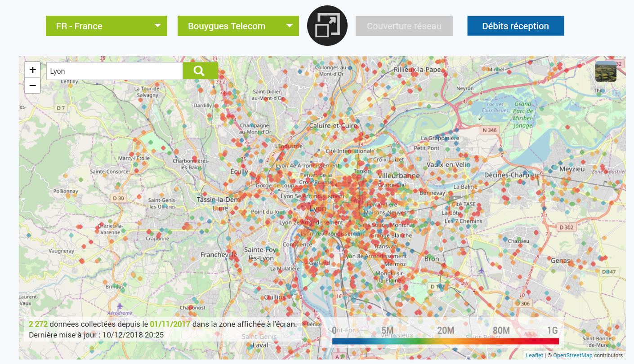Viewport: 634px width, 364px height.
Task: Click the speed color gradient legend bar
Action: (445, 341)
